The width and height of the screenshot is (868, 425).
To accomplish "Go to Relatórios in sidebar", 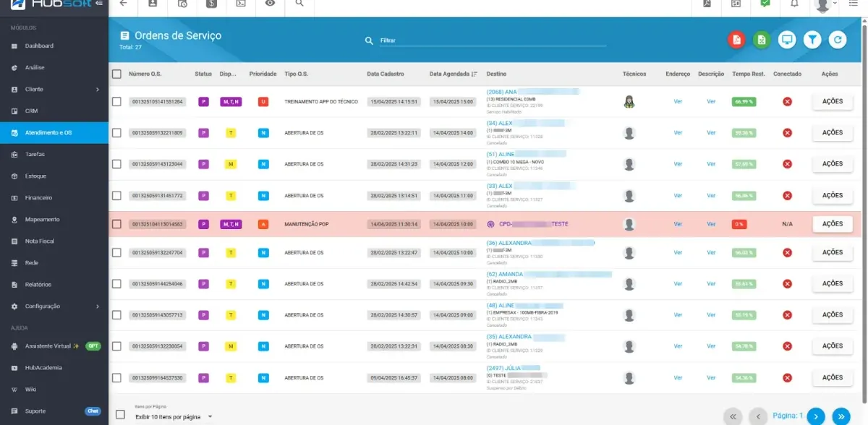I will 54,284.
